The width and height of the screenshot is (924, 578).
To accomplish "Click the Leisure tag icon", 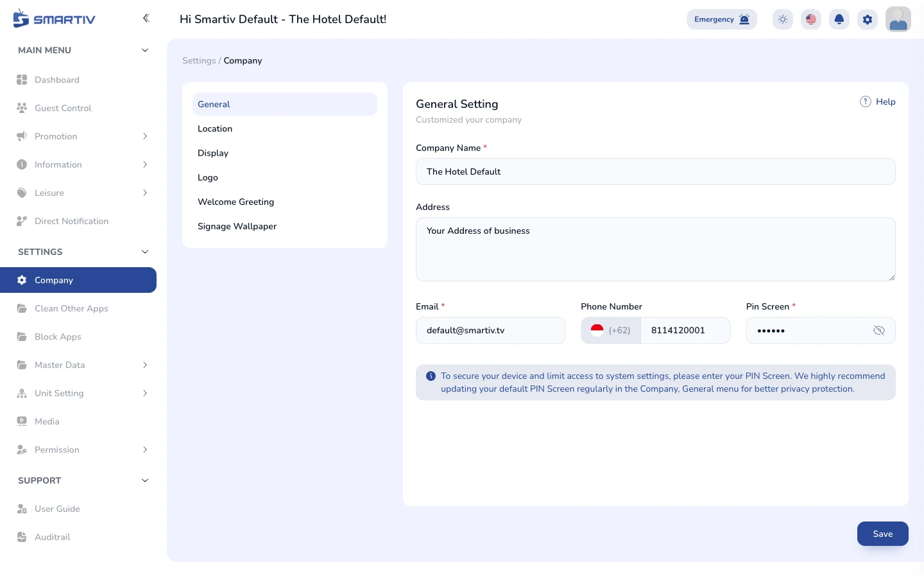I will pos(22,193).
